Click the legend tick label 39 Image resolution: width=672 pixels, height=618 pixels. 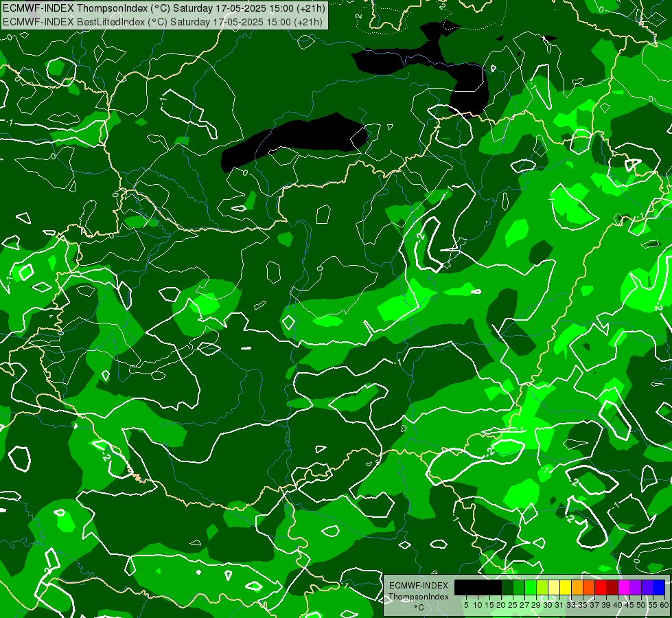click(606, 605)
